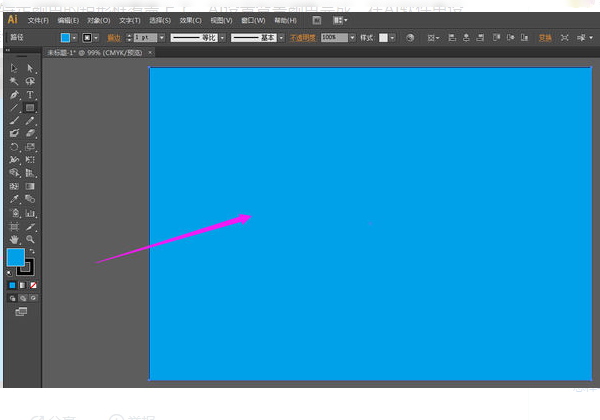Viewport: 600px width, 420px height.
Task: Choose the Rectangle tool
Action: pyautogui.click(x=30, y=108)
